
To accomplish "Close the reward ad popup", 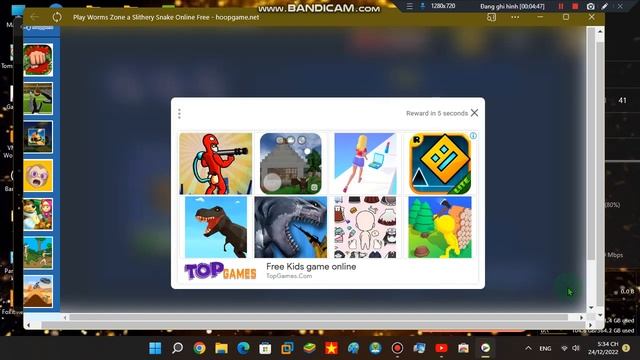I will point(474,113).
